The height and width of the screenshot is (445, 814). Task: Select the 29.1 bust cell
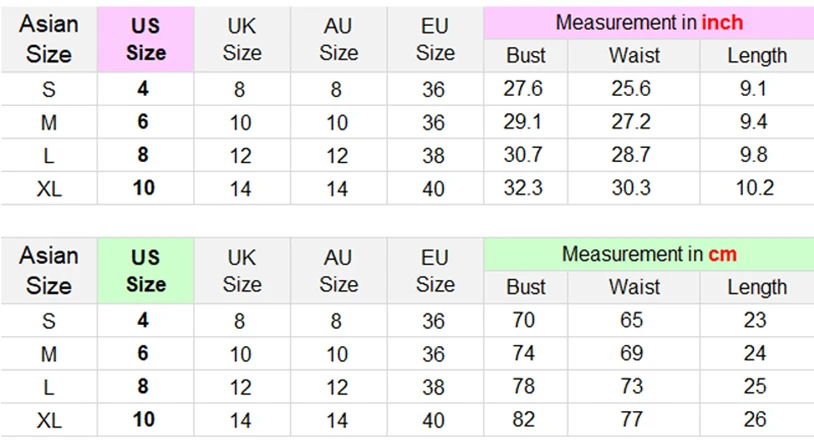pos(525,122)
